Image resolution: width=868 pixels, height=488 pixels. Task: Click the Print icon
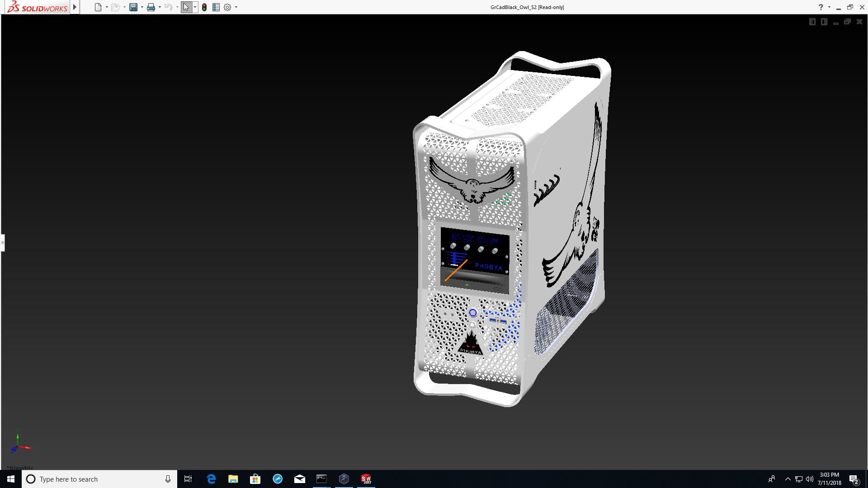click(151, 7)
